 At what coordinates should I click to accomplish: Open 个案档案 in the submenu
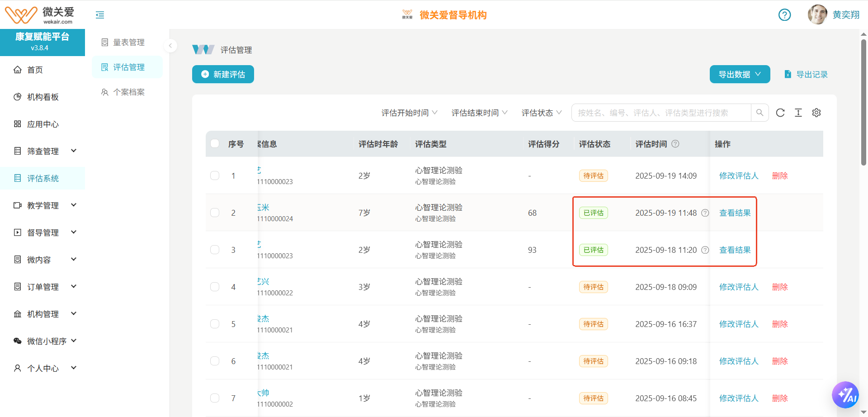pyautogui.click(x=128, y=92)
